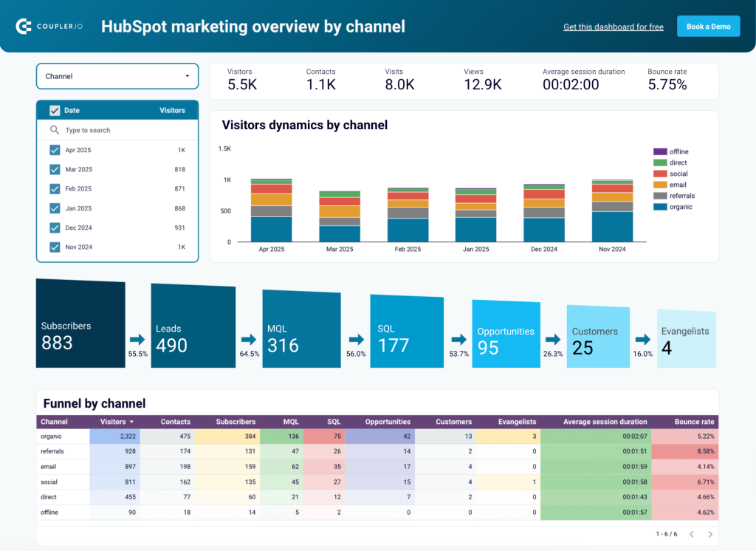Sort table by Subscribers column header
Viewport: 756px width, 551px height.
coord(236,422)
